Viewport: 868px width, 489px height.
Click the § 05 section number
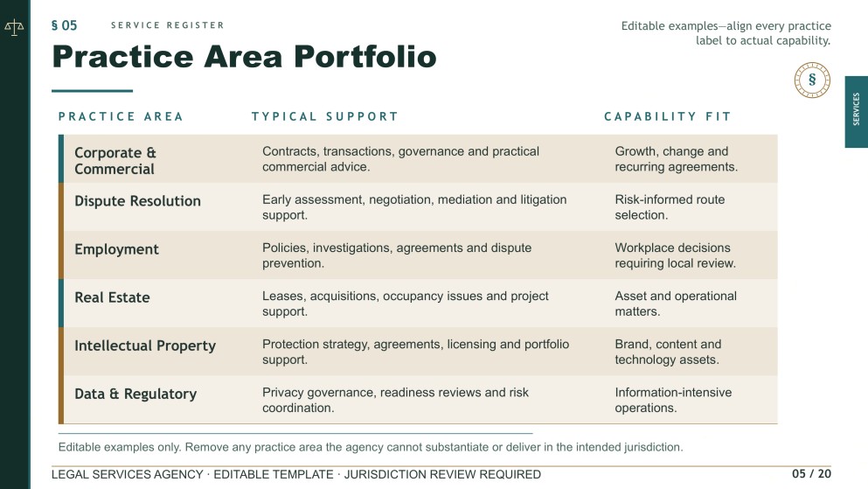tap(64, 25)
